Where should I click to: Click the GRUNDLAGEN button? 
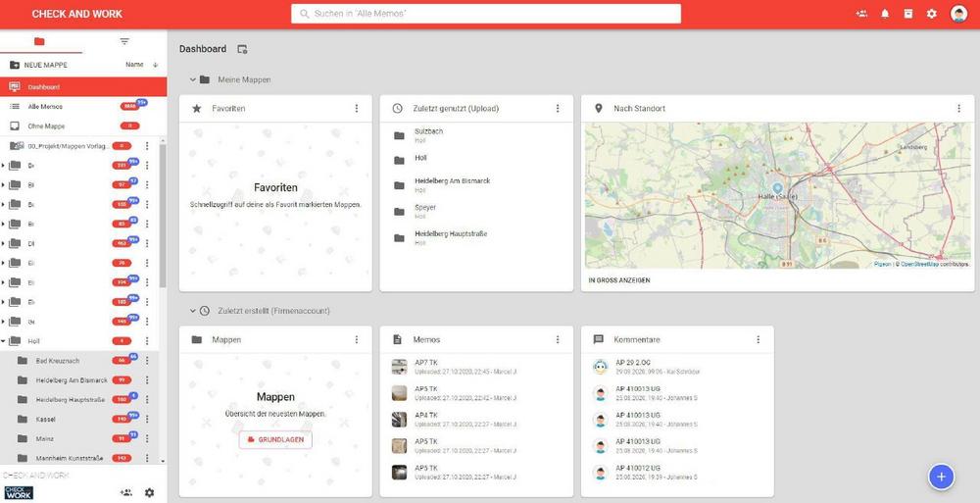click(275, 439)
